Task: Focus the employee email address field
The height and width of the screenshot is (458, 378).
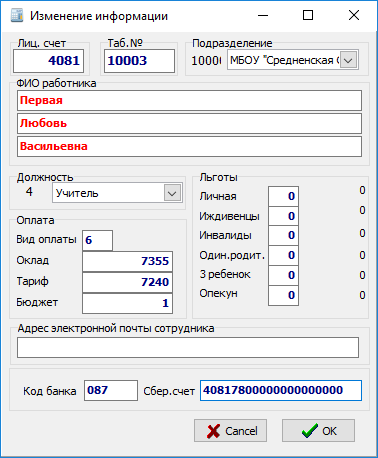Action: (x=188, y=347)
